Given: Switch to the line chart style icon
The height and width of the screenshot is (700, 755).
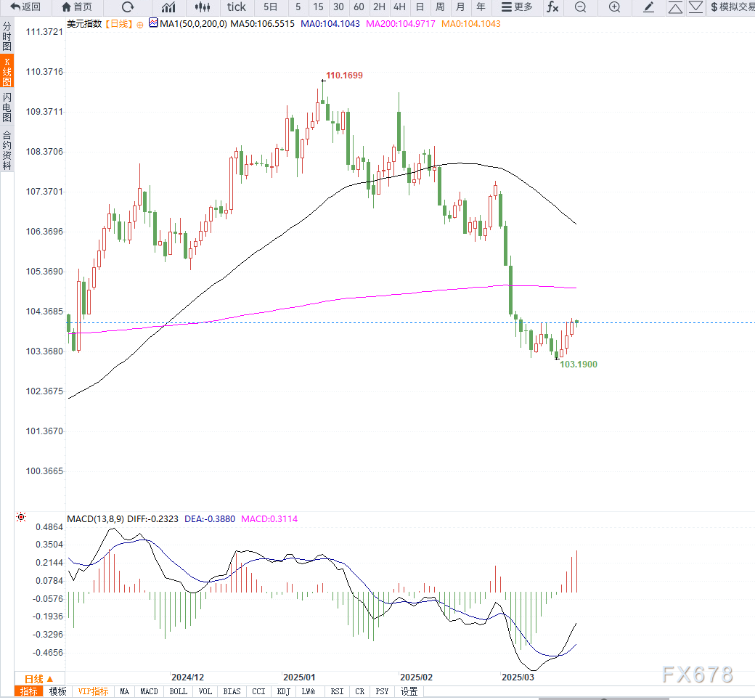Looking at the screenshot, I should pyautogui.click(x=168, y=7).
